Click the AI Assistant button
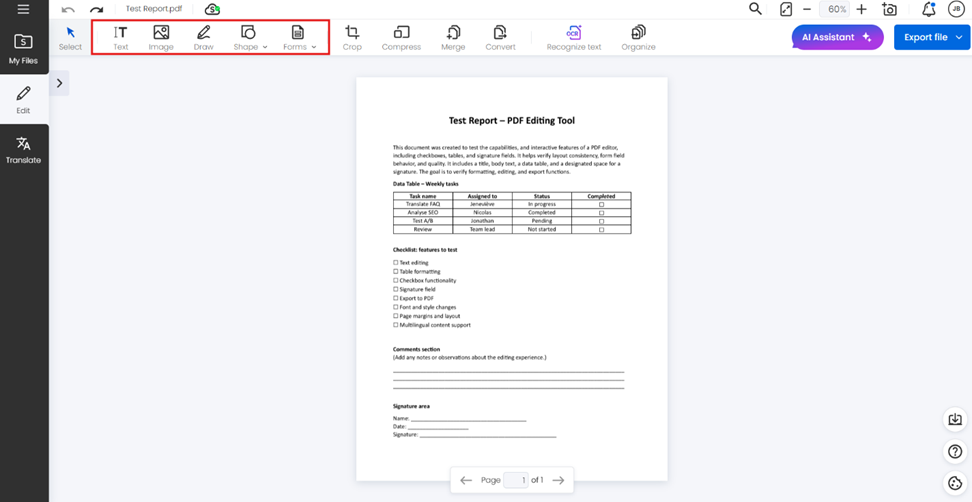The image size is (972, 502). pos(837,37)
